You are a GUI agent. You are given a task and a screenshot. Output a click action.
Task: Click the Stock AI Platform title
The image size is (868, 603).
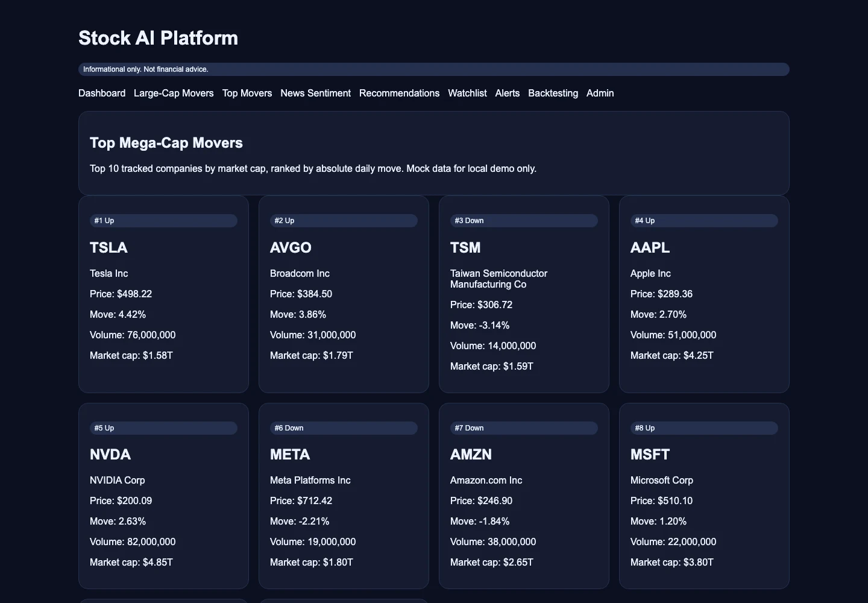(x=158, y=38)
